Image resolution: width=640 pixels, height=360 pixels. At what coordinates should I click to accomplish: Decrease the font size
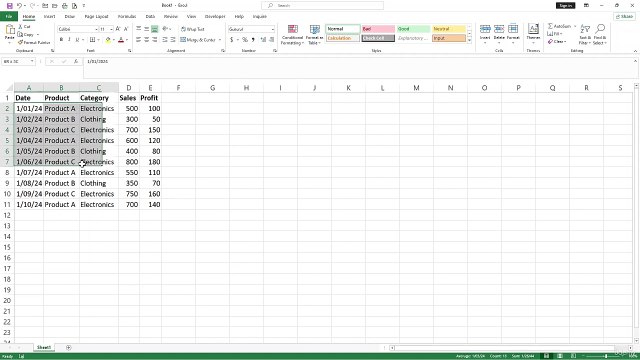tap(126, 29)
